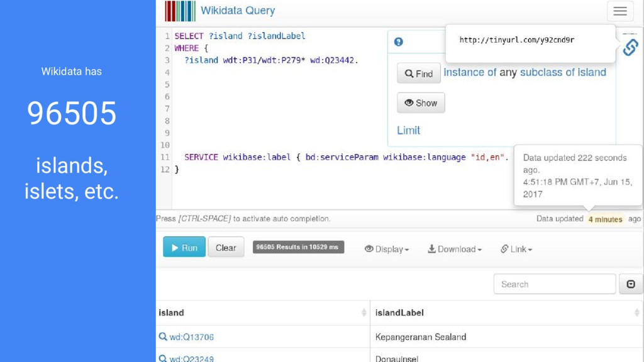Image resolution: width=644 pixels, height=362 pixels.
Task: Click the 'island' text in query helper
Action: pyautogui.click(x=592, y=72)
